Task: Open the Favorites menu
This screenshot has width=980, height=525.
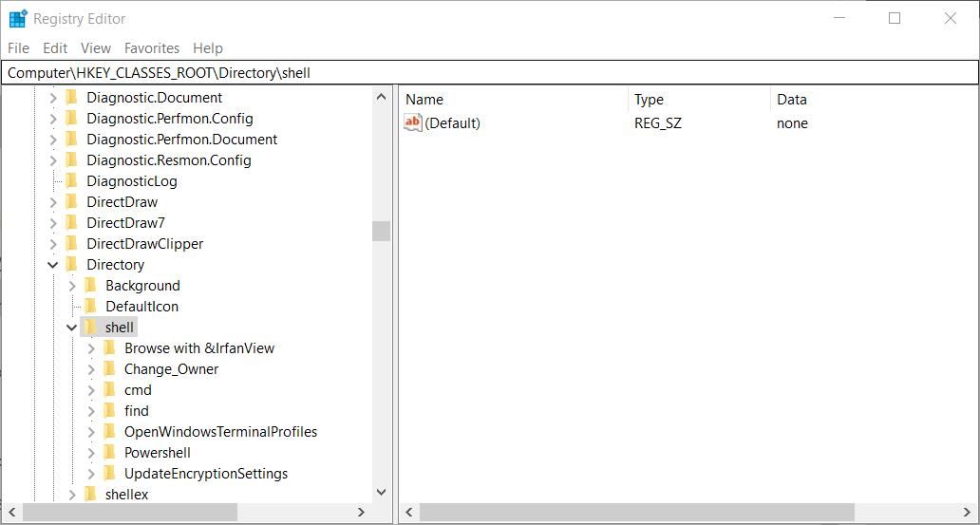Action: point(152,48)
